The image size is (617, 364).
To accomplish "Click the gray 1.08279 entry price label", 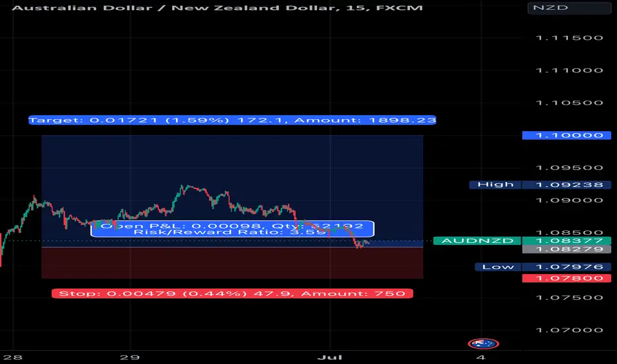I will pyautogui.click(x=567, y=249).
